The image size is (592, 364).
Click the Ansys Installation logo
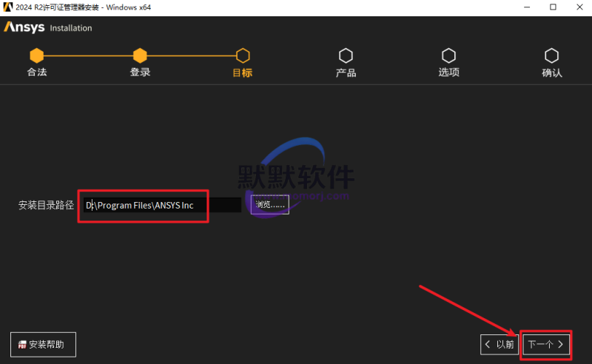[48, 27]
